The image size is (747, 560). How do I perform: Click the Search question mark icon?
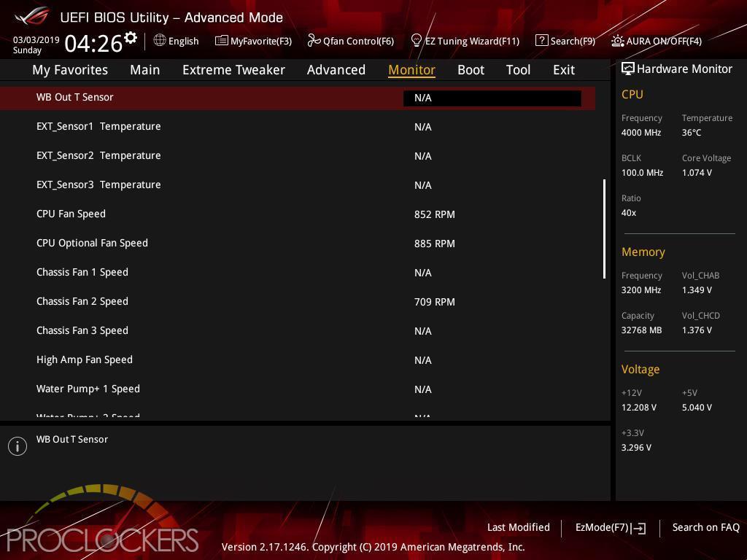point(542,41)
